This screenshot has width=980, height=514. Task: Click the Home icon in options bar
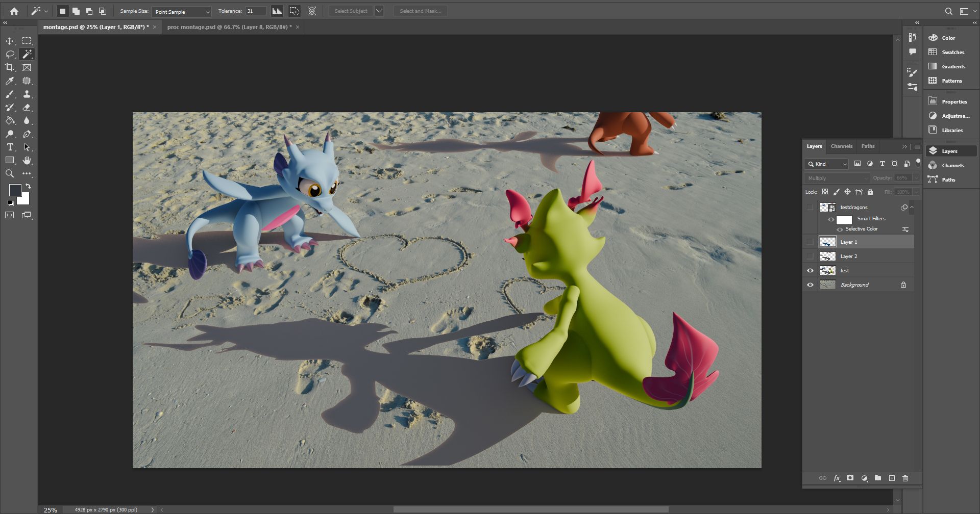coord(14,11)
